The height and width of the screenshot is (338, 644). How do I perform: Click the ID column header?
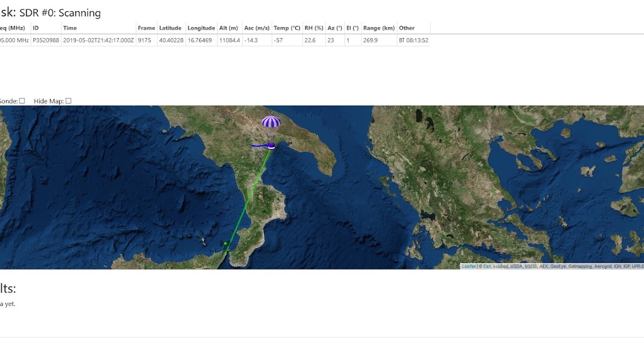(x=35, y=27)
